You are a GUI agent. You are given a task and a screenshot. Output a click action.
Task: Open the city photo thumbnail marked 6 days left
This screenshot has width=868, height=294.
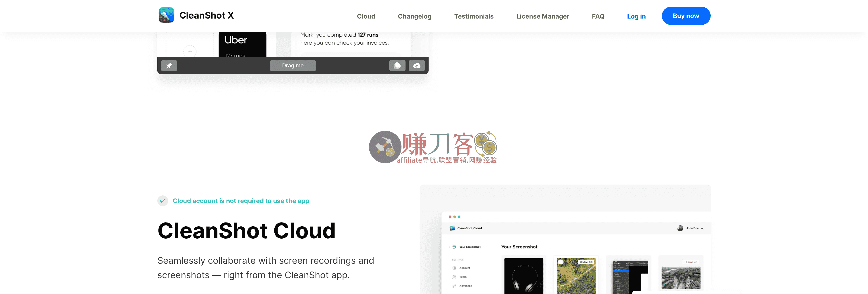[x=681, y=277]
